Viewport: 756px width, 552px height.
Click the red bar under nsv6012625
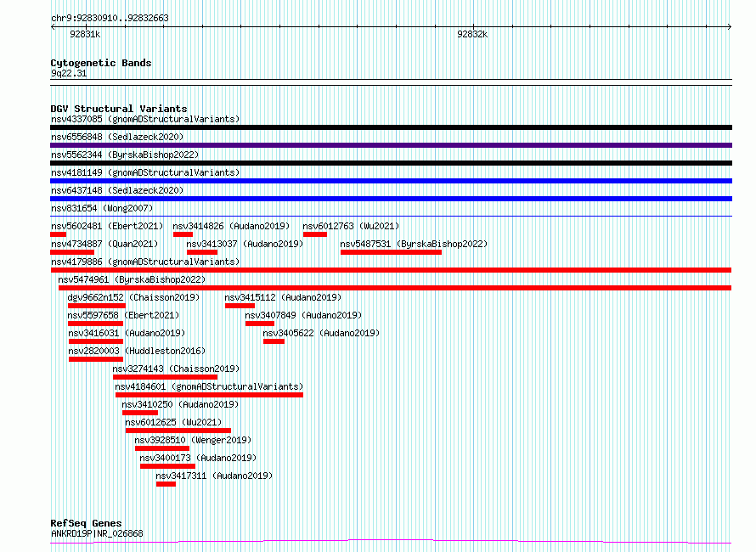[x=178, y=431]
